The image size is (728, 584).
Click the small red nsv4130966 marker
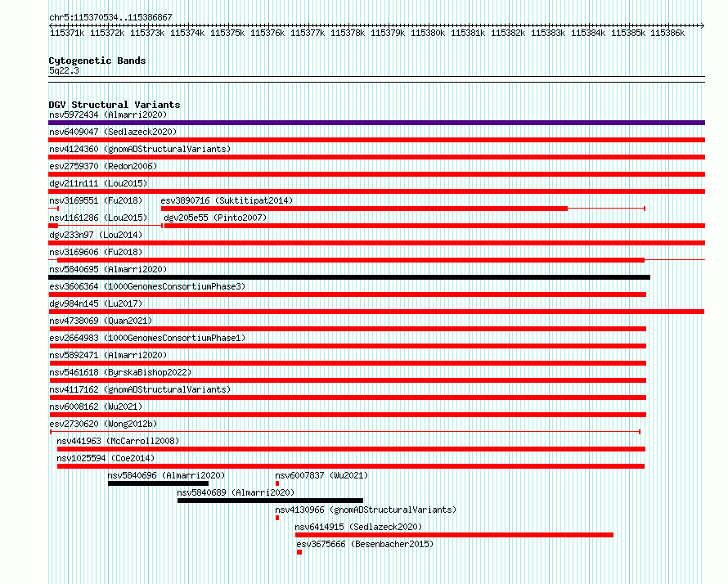coord(277,518)
